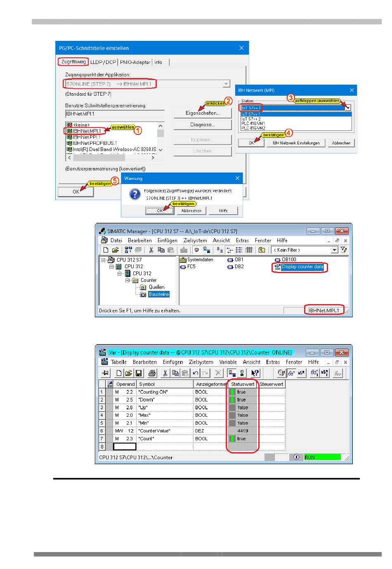Click the "CounterValue" symbol cell

pos(165,431)
